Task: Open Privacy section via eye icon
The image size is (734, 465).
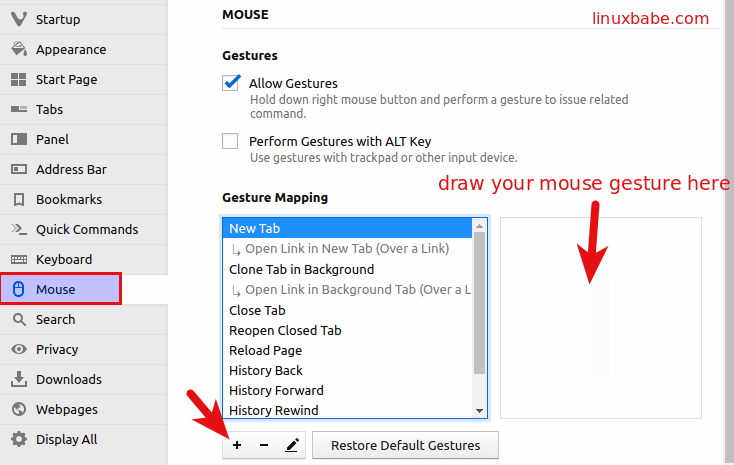Action: [18, 349]
